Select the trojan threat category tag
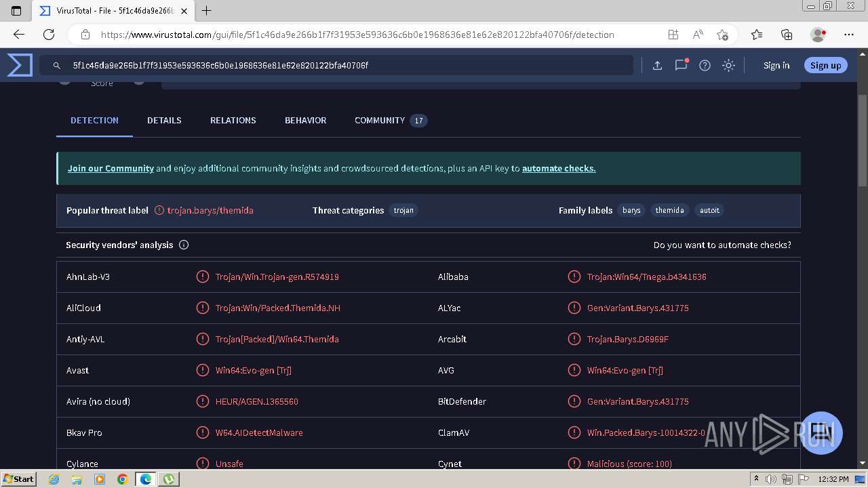The width and height of the screenshot is (868, 488). coord(403,210)
